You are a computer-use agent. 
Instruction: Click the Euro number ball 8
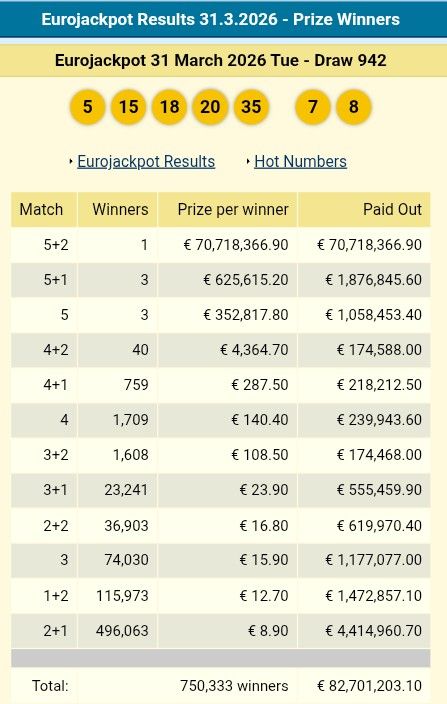(354, 107)
